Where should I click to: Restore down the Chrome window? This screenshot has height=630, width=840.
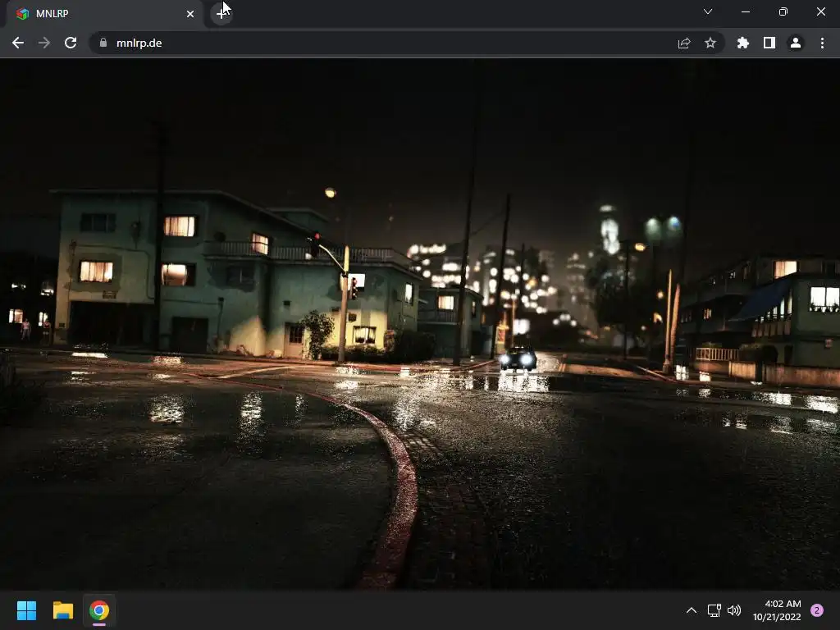[x=783, y=11]
